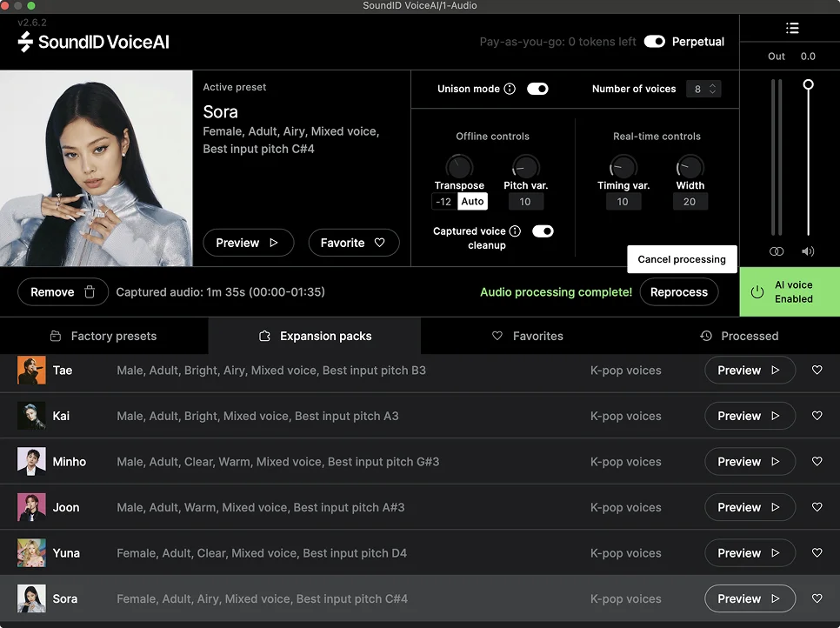Screen dimensions: 840x628
Task: Switch to Expansion packs tab
Action: pos(315,336)
